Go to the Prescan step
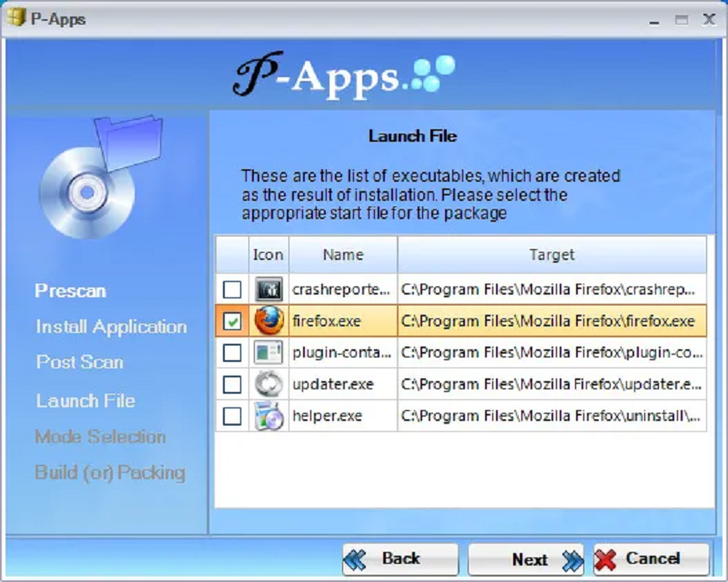Image resolution: width=728 pixels, height=582 pixels. tap(70, 291)
